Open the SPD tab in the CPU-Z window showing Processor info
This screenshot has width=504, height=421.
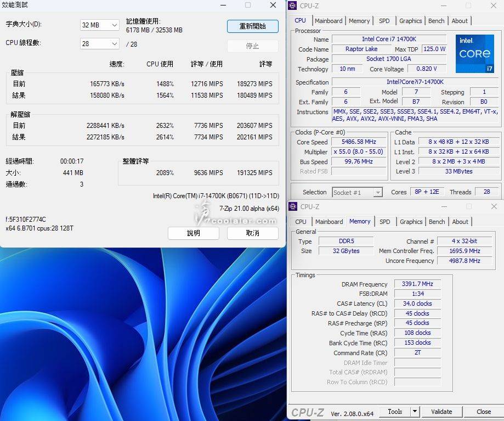[x=384, y=21]
